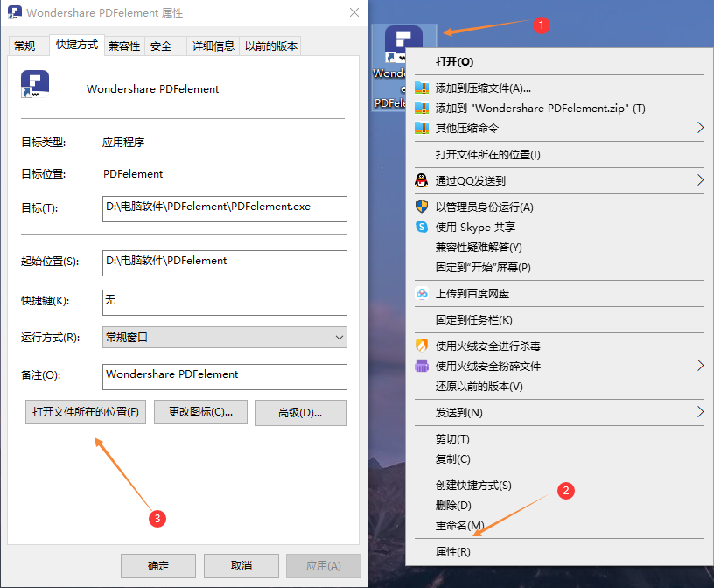Click the Skype icon in context menu
The image size is (714, 588).
pyautogui.click(x=422, y=227)
